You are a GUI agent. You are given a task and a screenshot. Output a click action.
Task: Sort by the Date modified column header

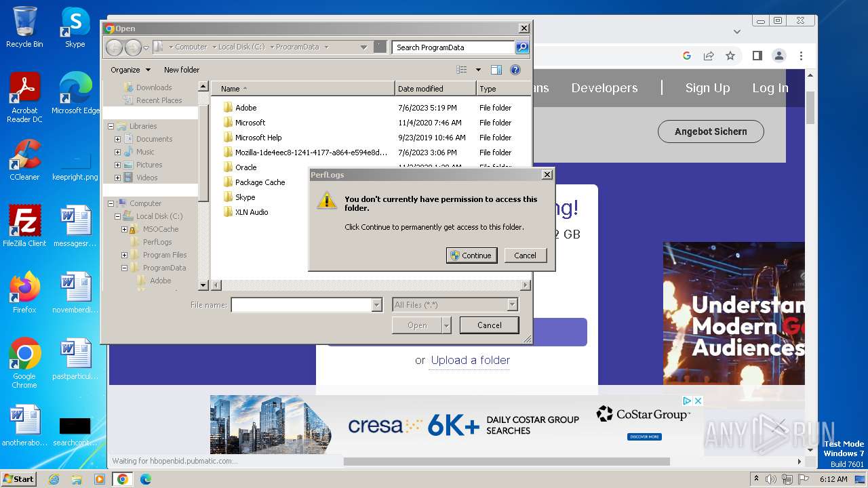pyautogui.click(x=435, y=89)
